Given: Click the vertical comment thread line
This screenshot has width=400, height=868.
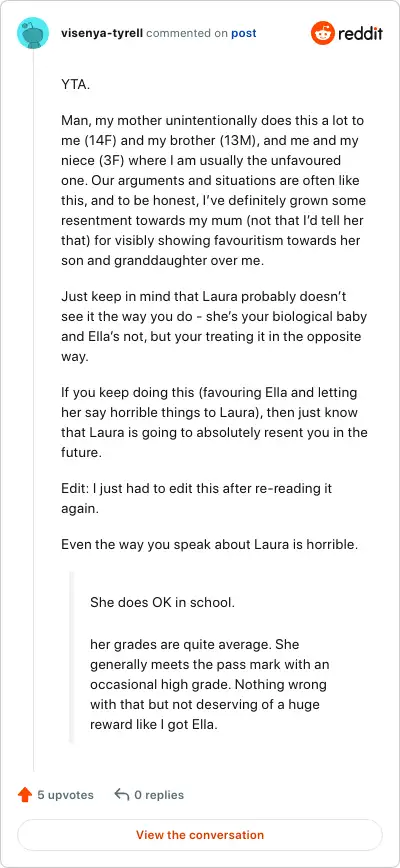Looking at the screenshot, I should coord(33,411).
